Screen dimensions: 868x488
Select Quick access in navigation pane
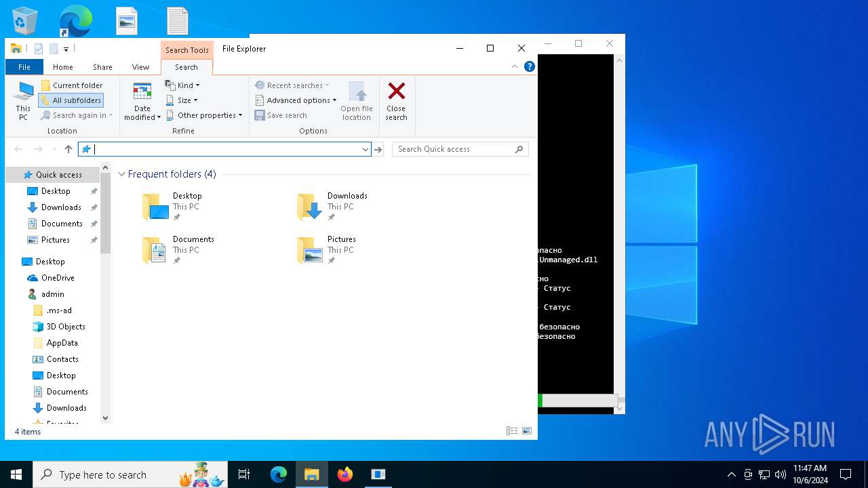click(x=53, y=175)
